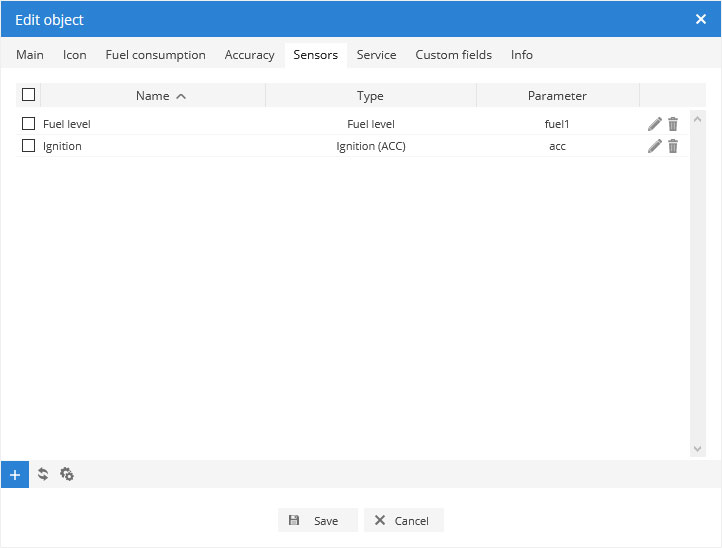The height and width of the screenshot is (548, 722).
Task: Click scrollbar up arrow in sensor list
Action: point(698,119)
